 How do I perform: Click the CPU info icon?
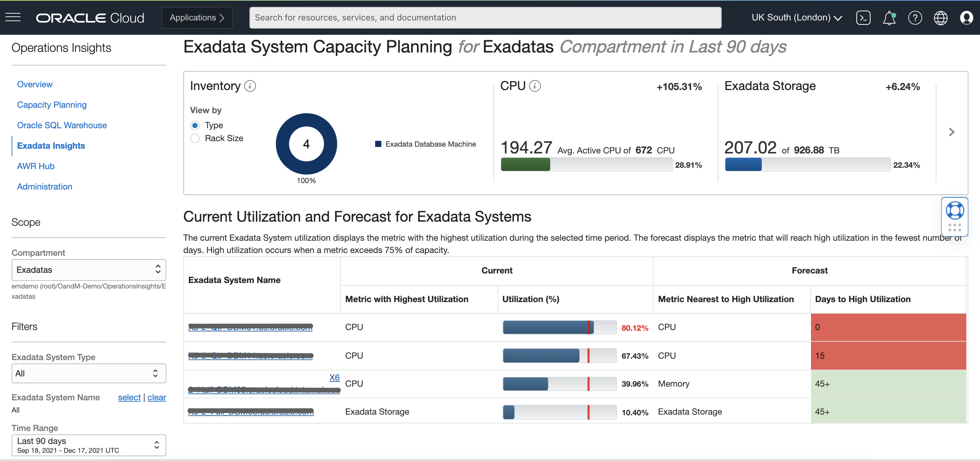535,86
